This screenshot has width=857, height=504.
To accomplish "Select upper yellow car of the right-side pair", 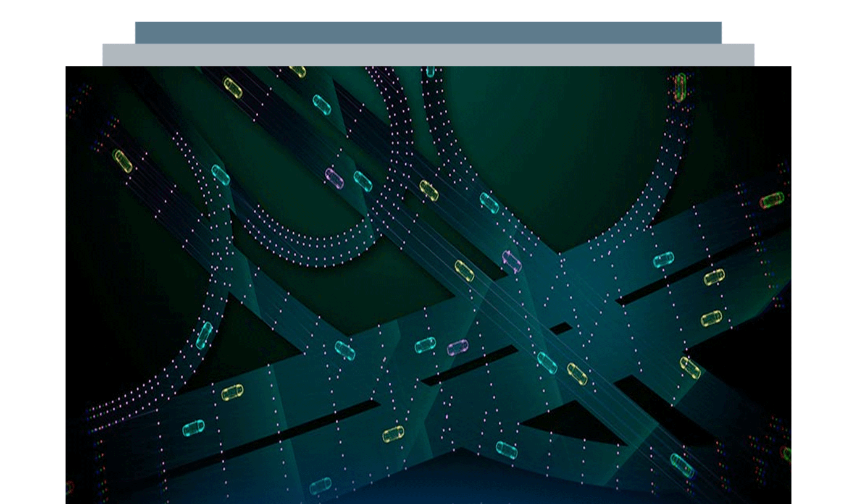I will coord(714,277).
